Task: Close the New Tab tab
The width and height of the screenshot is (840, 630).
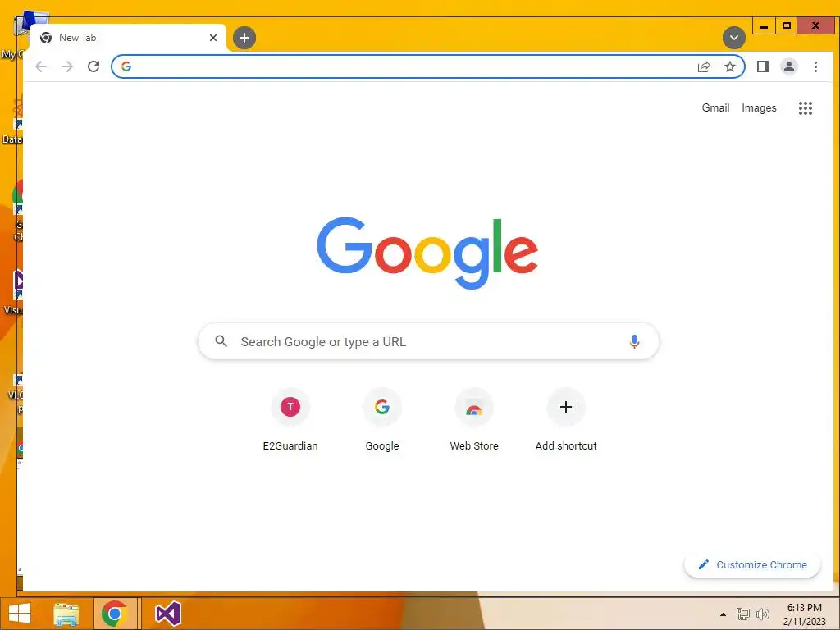Action: coord(213,38)
